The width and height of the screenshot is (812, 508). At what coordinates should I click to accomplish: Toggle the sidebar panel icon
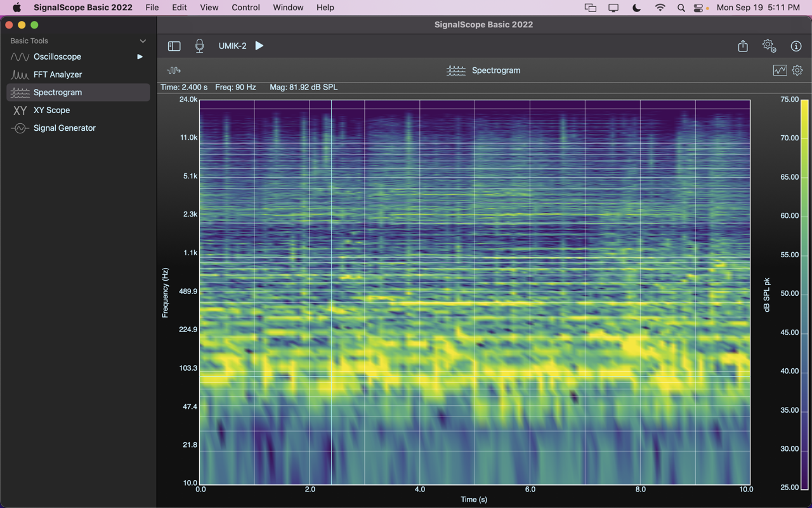pos(174,46)
